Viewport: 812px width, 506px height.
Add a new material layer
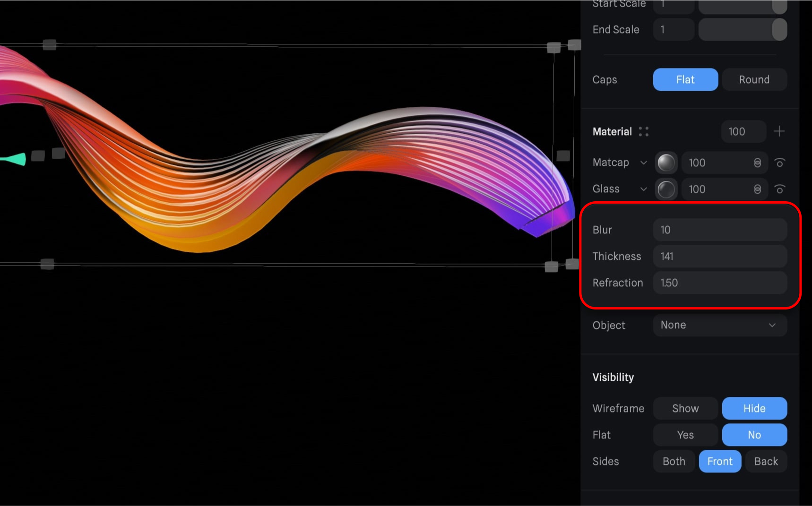[x=779, y=131]
